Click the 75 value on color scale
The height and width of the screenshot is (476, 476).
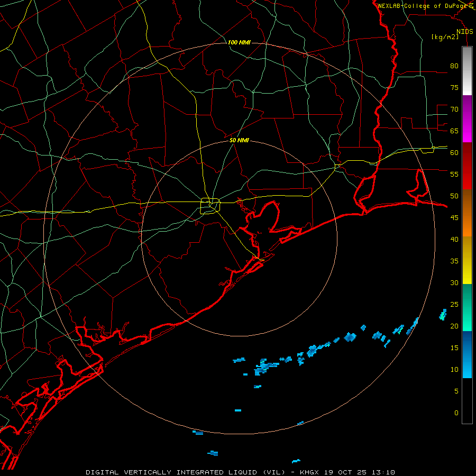tap(454, 87)
